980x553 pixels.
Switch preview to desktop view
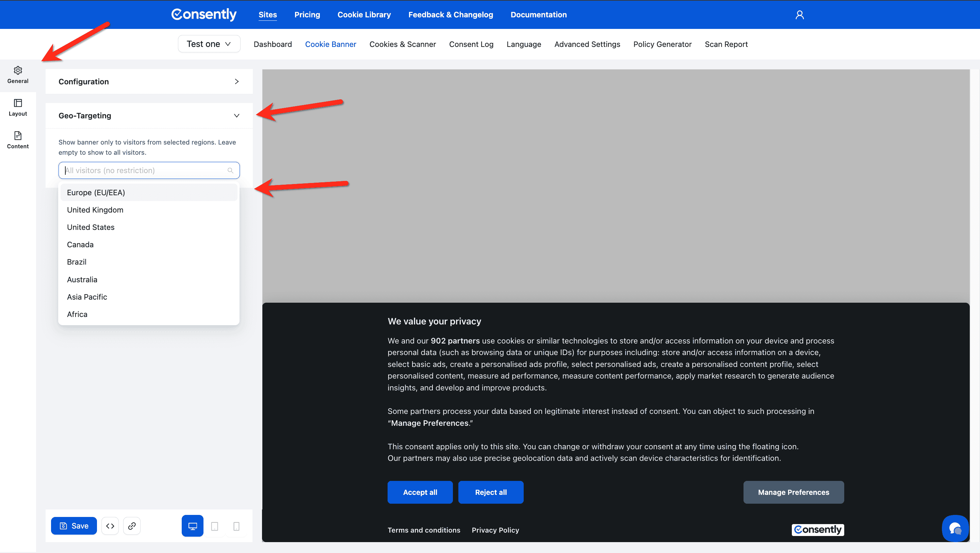pos(193,525)
